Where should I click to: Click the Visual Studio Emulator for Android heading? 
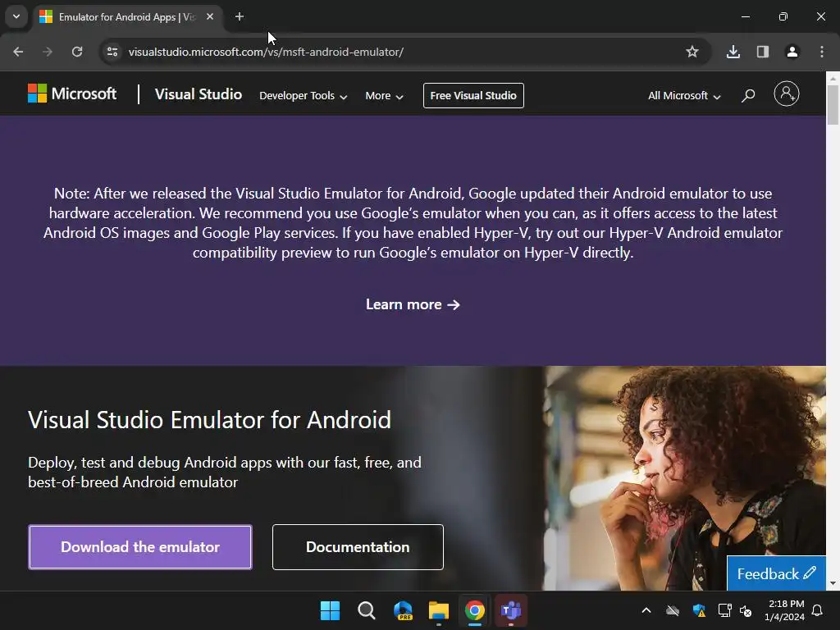click(x=209, y=420)
